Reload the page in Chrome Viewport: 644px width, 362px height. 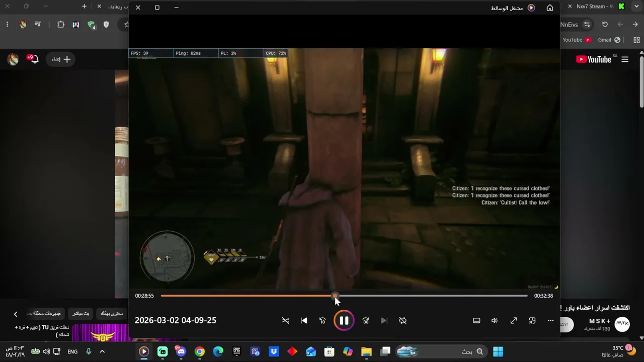click(605, 24)
